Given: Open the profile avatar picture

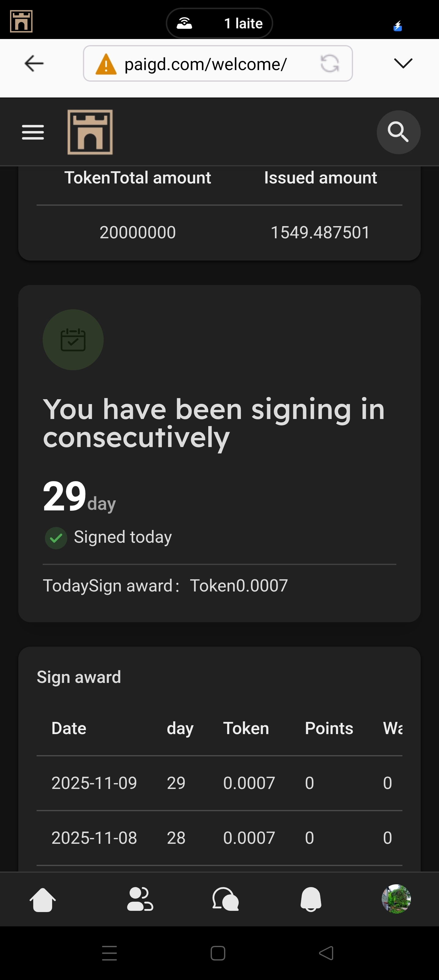Looking at the screenshot, I should pyautogui.click(x=396, y=899).
